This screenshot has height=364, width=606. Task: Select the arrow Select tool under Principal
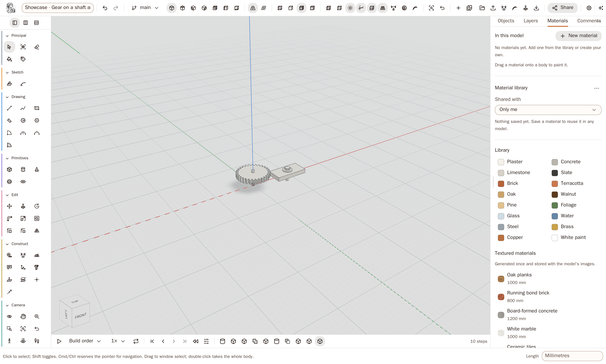[x=9, y=47]
